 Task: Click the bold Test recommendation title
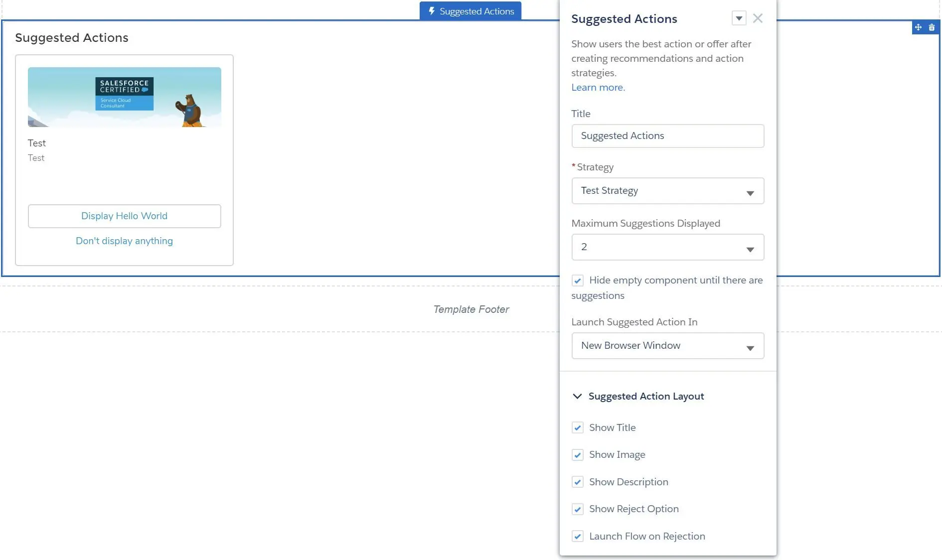coord(37,143)
